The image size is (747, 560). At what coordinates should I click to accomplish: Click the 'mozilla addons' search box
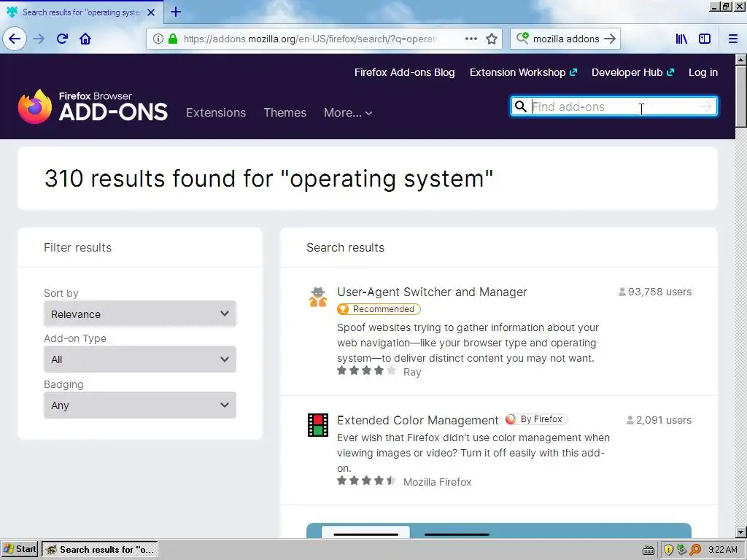coord(566,39)
